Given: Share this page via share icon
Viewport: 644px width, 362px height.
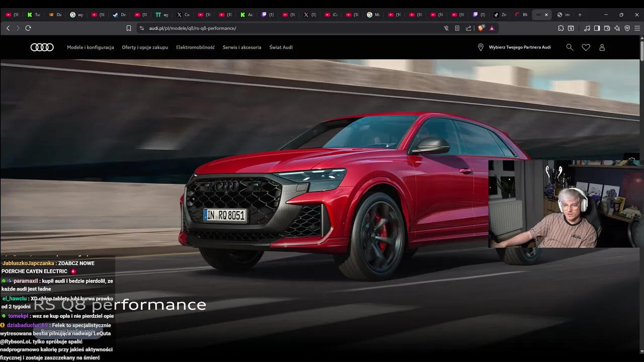Looking at the screenshot, I should tap(468, 28).
